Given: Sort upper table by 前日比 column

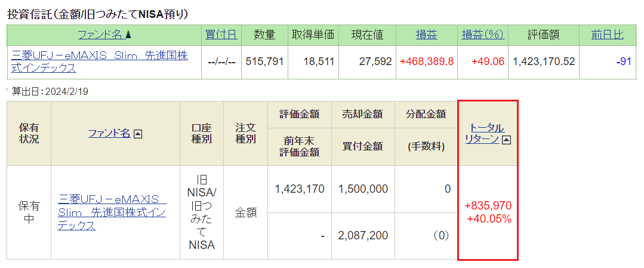Looking at the screenshot, I should point(607,35).
